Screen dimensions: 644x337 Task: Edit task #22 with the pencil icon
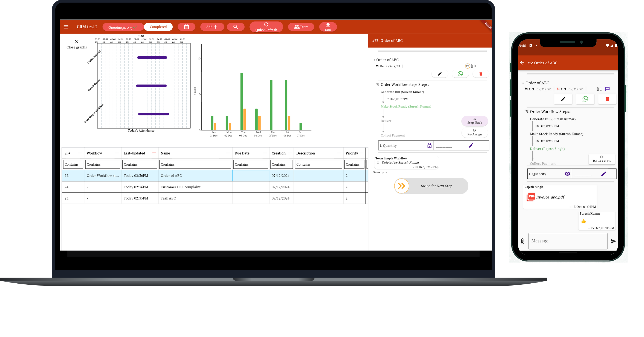tap(440, 74)
